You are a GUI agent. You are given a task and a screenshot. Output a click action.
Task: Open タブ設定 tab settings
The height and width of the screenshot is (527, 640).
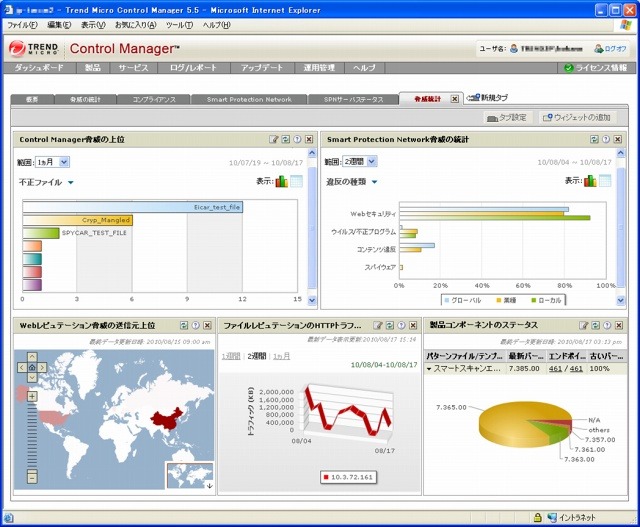(x=507, y=118)
